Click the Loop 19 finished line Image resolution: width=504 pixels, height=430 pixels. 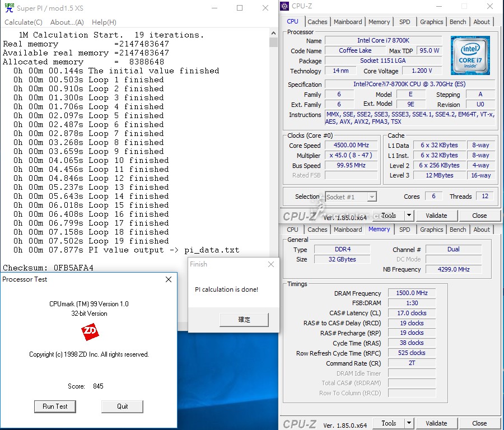click(x=91, y=241)
